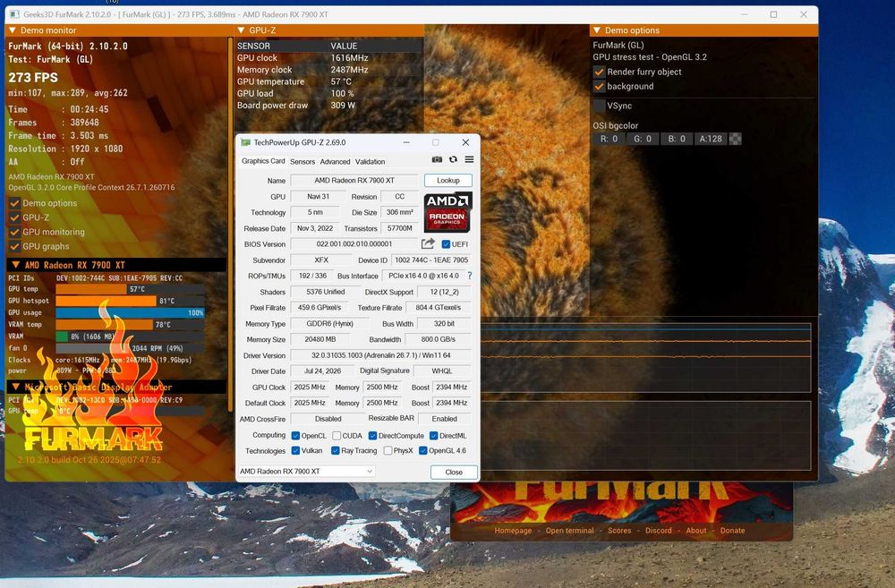
Task: Click the 273 FPS readout
Action: coord(33,78)
